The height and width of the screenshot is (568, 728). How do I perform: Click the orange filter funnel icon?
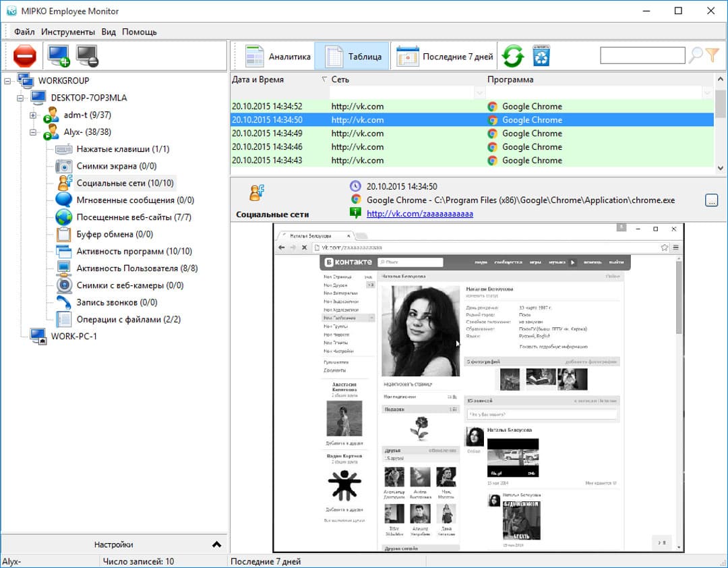pos(712,56)
